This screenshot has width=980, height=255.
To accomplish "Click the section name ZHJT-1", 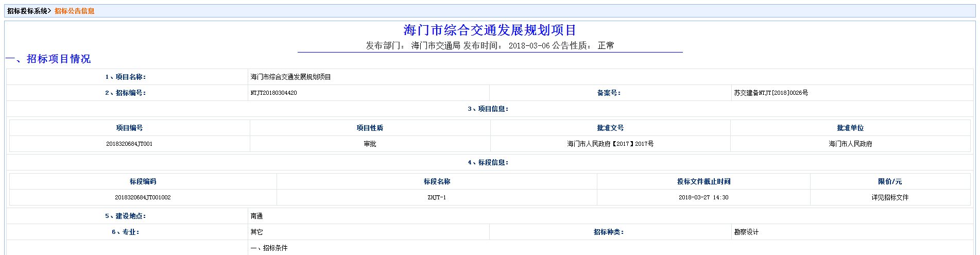I will 437,197.
